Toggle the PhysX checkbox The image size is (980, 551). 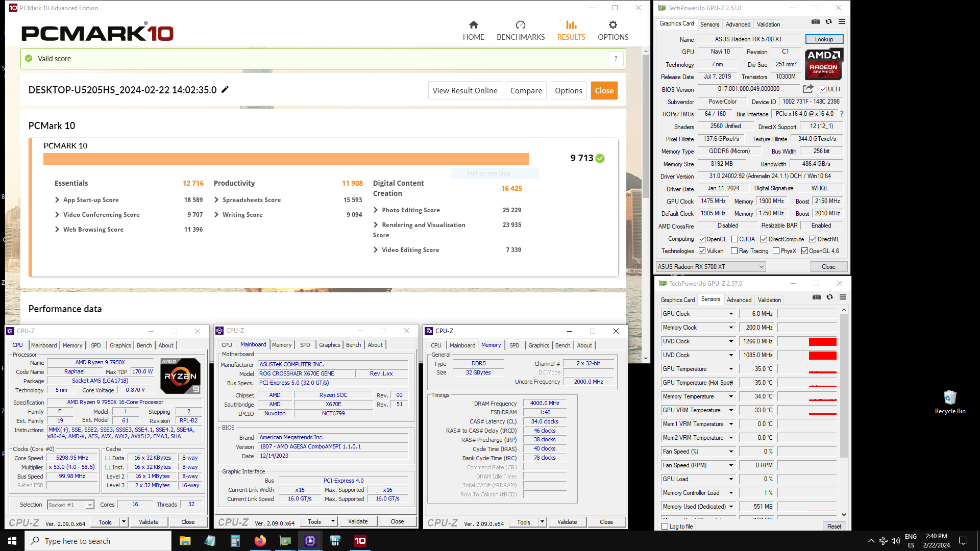pyautogui.click(x=776, y=251)
